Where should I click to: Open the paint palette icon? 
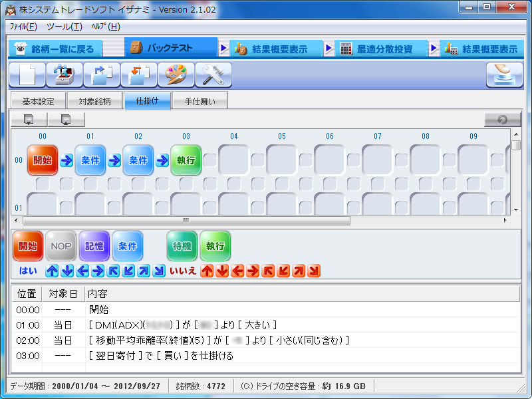point(176,74)
